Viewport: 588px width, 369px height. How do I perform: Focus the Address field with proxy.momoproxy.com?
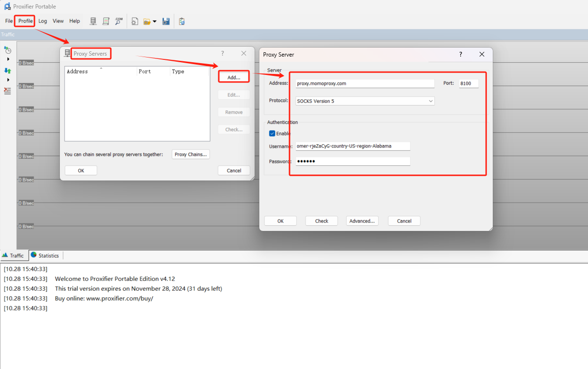[365, 83]
